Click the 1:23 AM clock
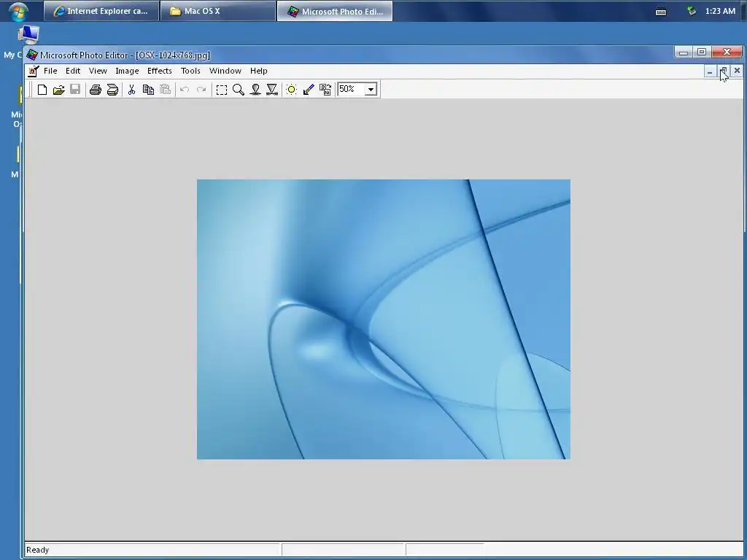Image resolution: width=747 pixels, height=560 pixels. [720, 11]
